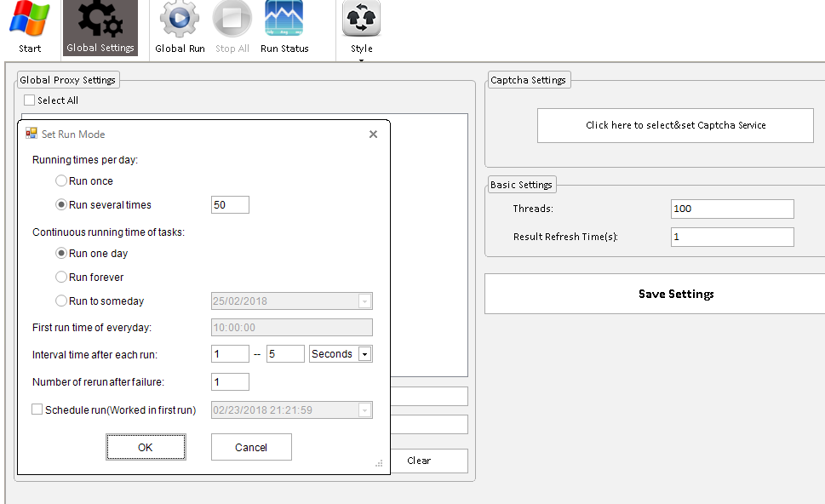Cancel the Set Run Mode dialog

pos(251,447)
